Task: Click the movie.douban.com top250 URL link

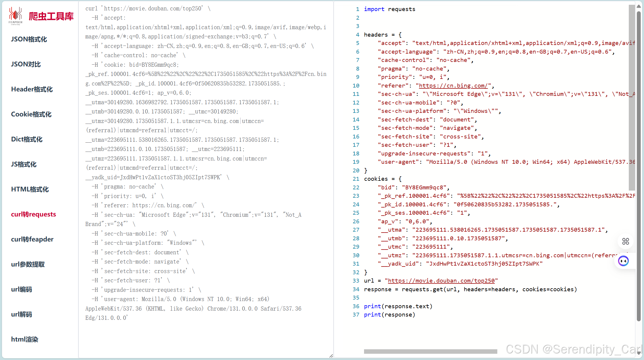Action: pyautogui.click(x=441, y=281)
